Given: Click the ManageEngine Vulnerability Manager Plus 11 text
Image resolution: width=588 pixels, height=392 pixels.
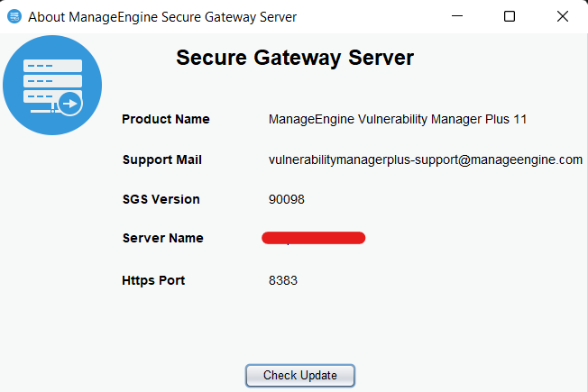Looking at the screenshot, I should (x=398, y=119).
